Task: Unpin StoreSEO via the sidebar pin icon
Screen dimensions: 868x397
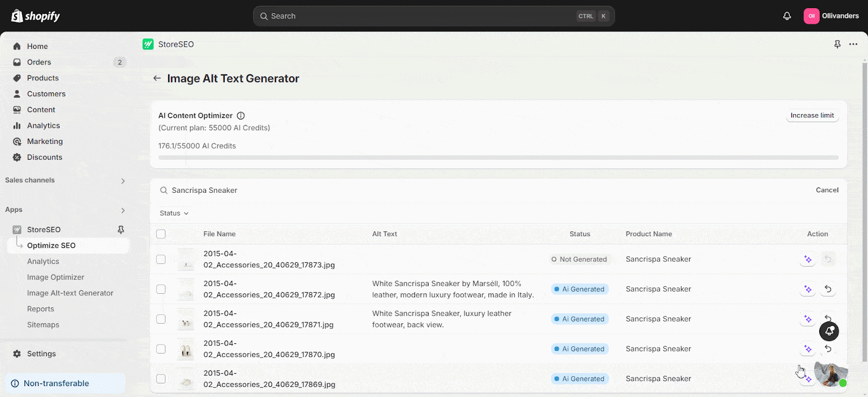Action: [121, 230]
